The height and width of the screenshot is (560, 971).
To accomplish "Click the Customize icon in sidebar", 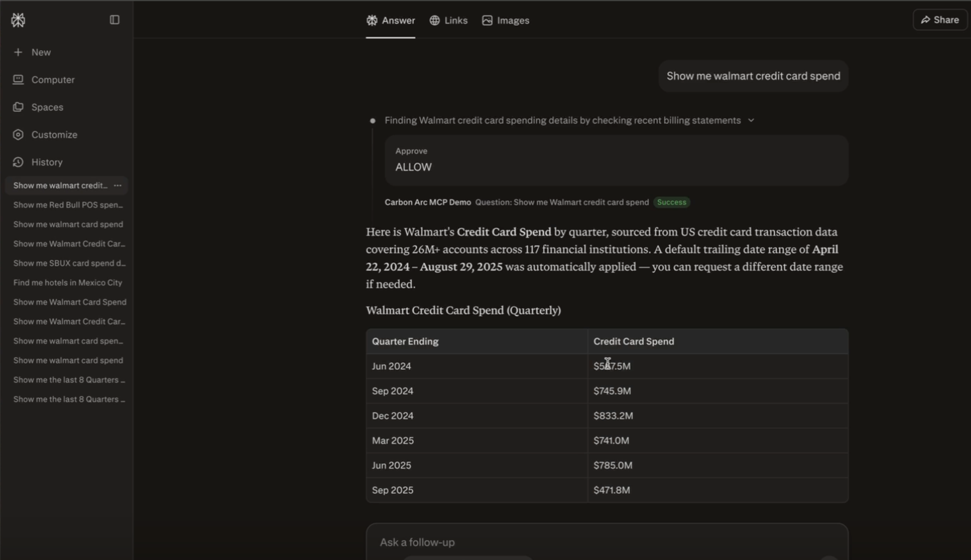I will tap(18, 135).
